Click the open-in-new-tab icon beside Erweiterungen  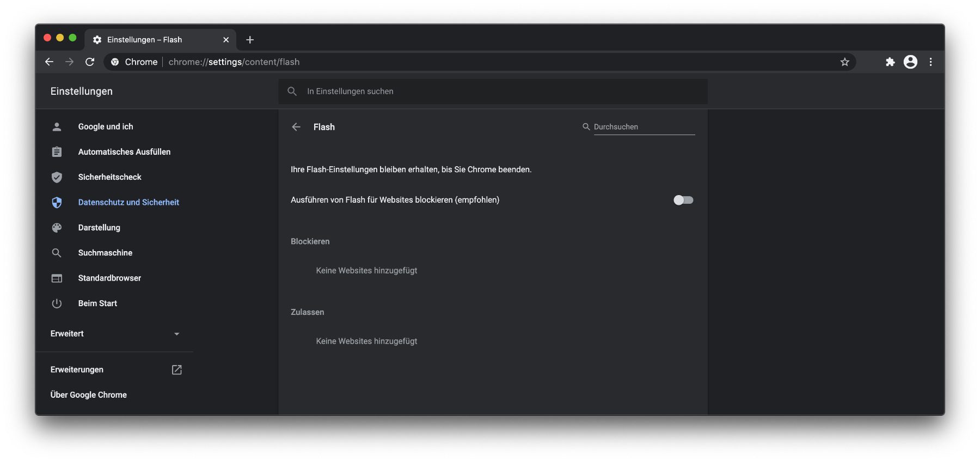coord(176,370)
